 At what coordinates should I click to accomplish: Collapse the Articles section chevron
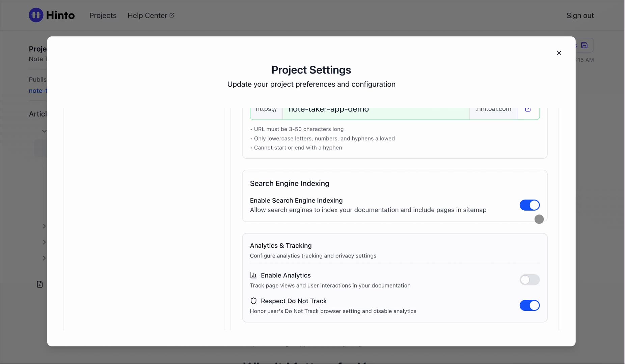44,131
